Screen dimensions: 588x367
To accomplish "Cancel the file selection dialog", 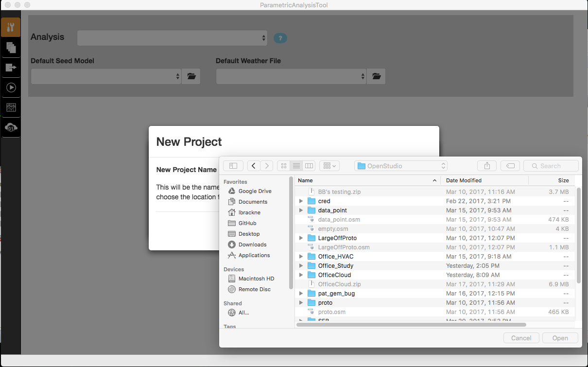I will (x=521, y=338).
